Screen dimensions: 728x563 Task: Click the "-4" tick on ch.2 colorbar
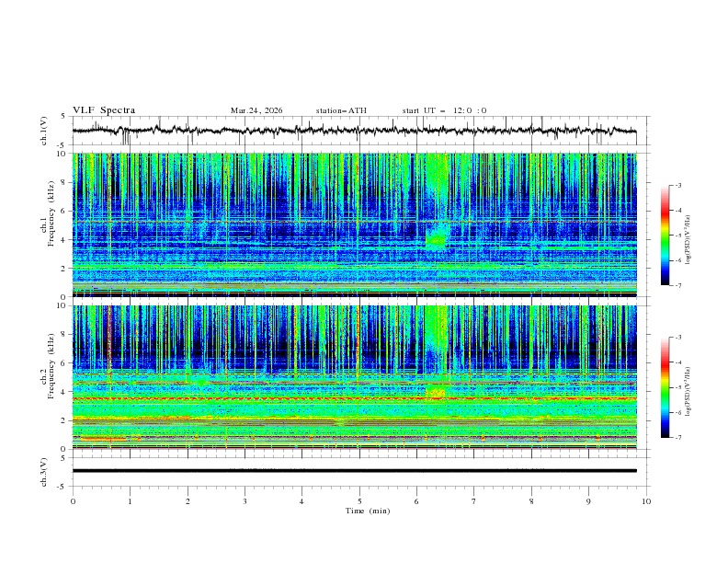(x=677, y=362)
